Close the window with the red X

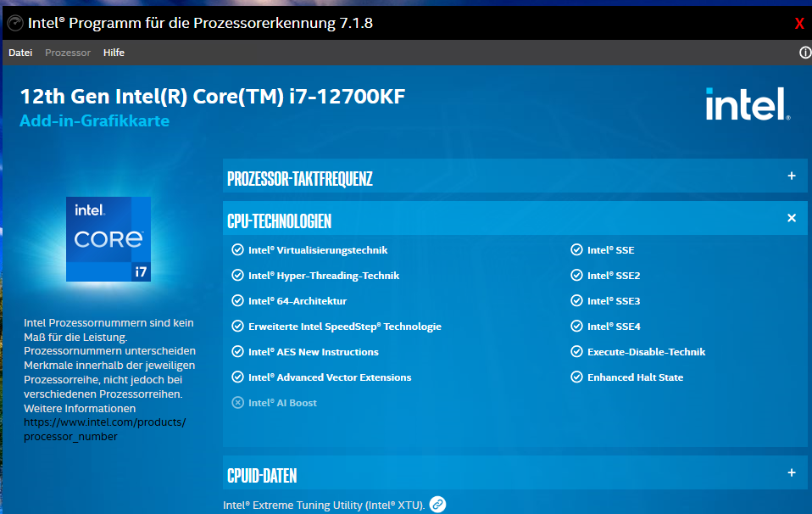tap(799, 23)
